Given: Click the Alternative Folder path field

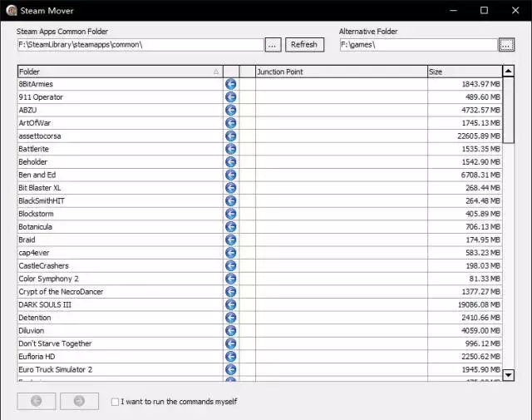Looking at the screenshot, I should 419,45.
